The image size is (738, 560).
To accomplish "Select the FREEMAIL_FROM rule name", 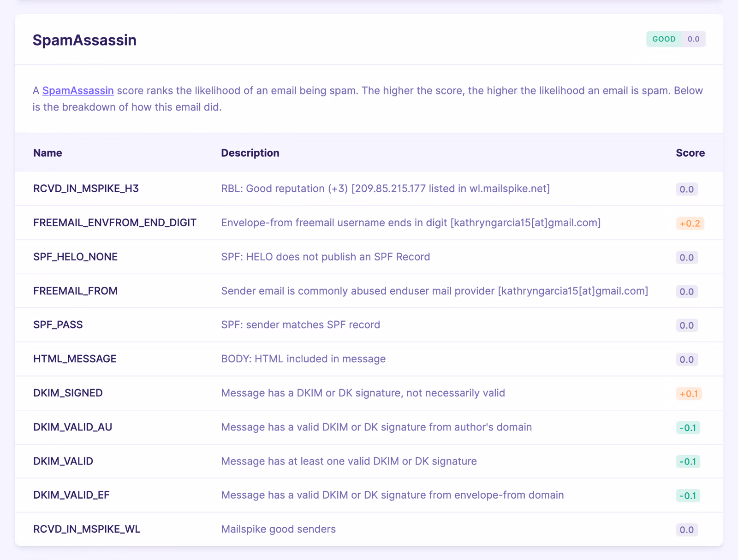I will click(x=75, y=291).
